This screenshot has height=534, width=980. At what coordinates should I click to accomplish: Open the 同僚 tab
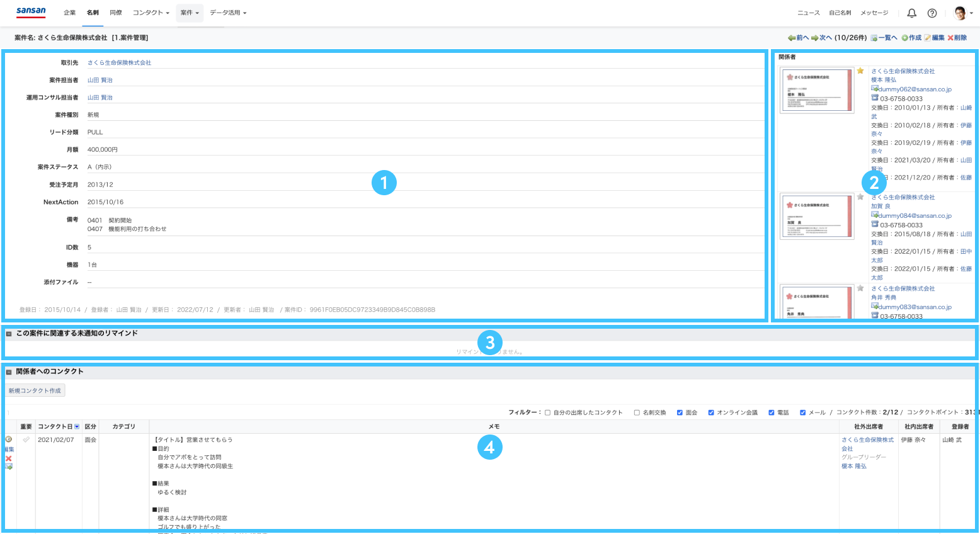tap(116, 13)
